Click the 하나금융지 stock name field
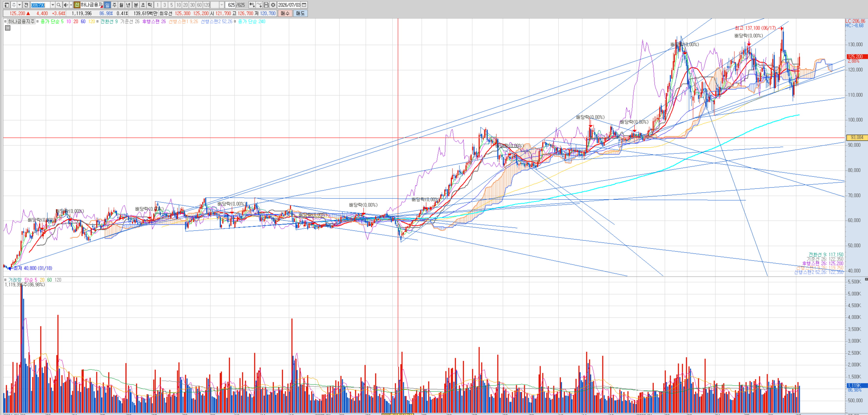Viewport: 868px width, 415px height. point(91,5)
